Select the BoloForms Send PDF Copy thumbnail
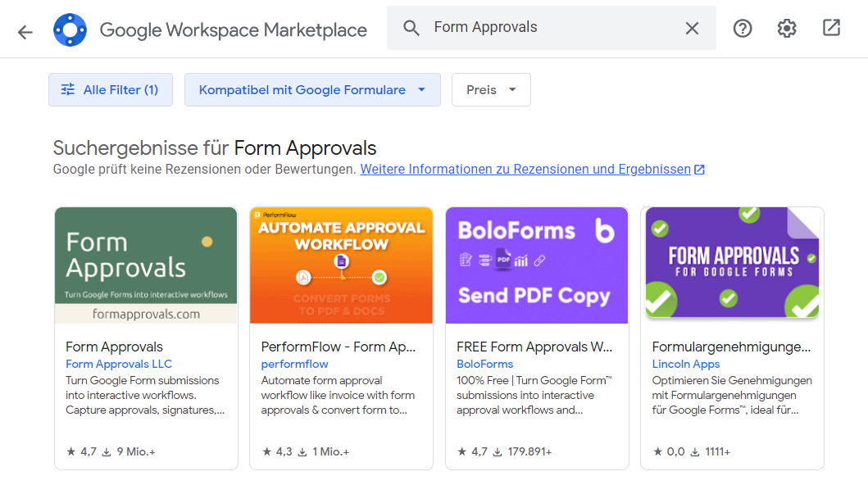 [x=537, y=265]
